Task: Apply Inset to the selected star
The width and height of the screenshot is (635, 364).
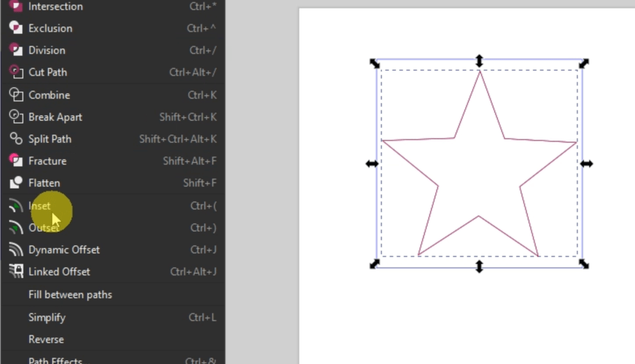Action: 40,206
